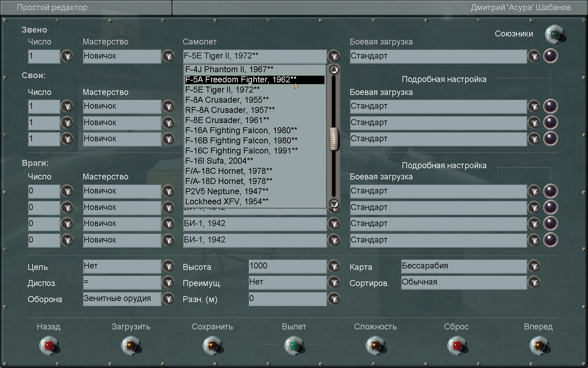
Task: Expand the Цель dropdown arrow
Action: coord(169,266)
